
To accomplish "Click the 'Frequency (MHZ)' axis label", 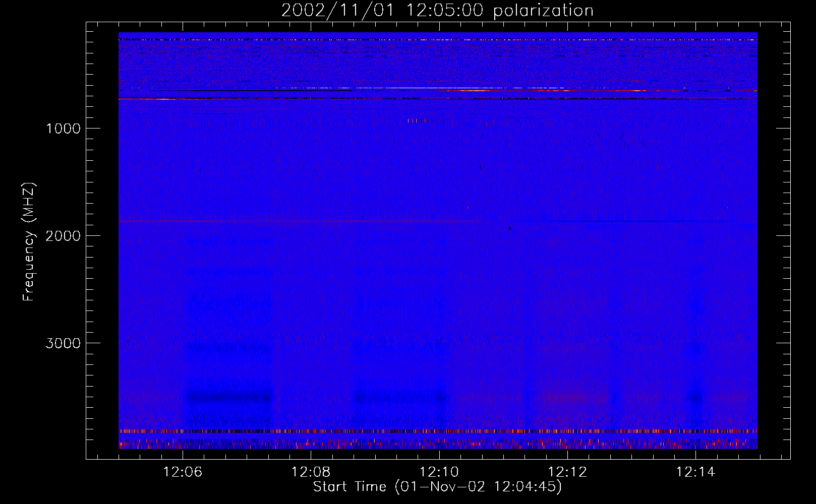I will (29, 242).
